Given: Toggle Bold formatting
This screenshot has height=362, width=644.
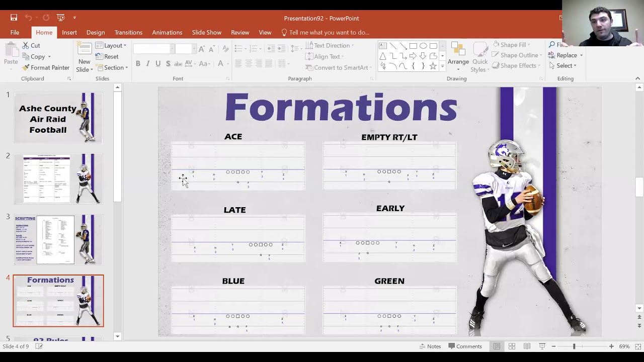Looking at the screenshot, I should [138, 63].
